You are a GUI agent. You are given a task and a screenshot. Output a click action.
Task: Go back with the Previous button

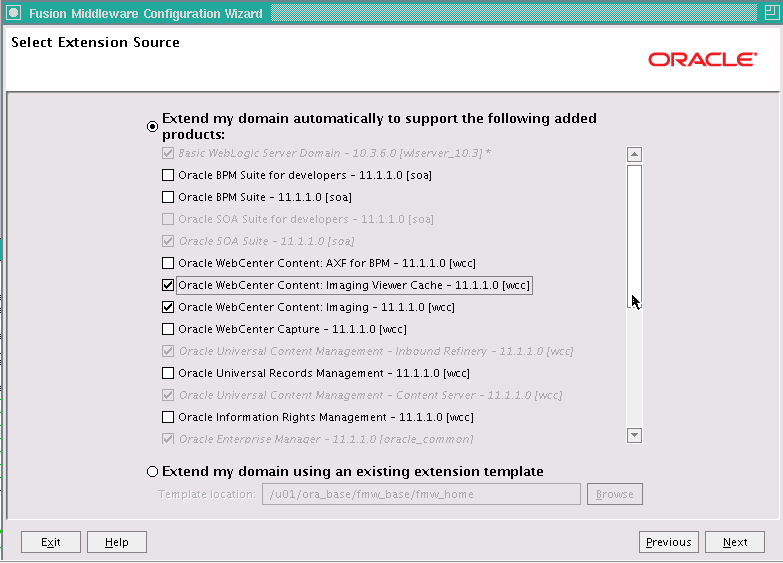(x=669, y=542)
